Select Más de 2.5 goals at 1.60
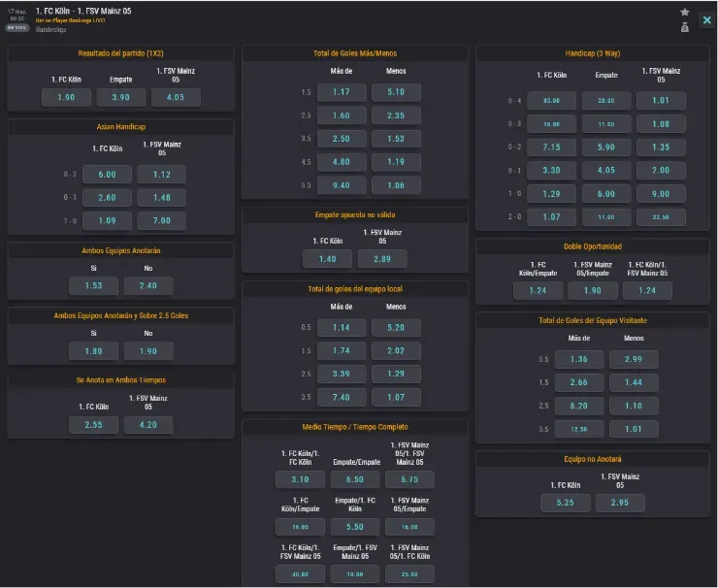Screen dimensions: 718x588 [x=342, y=115]
